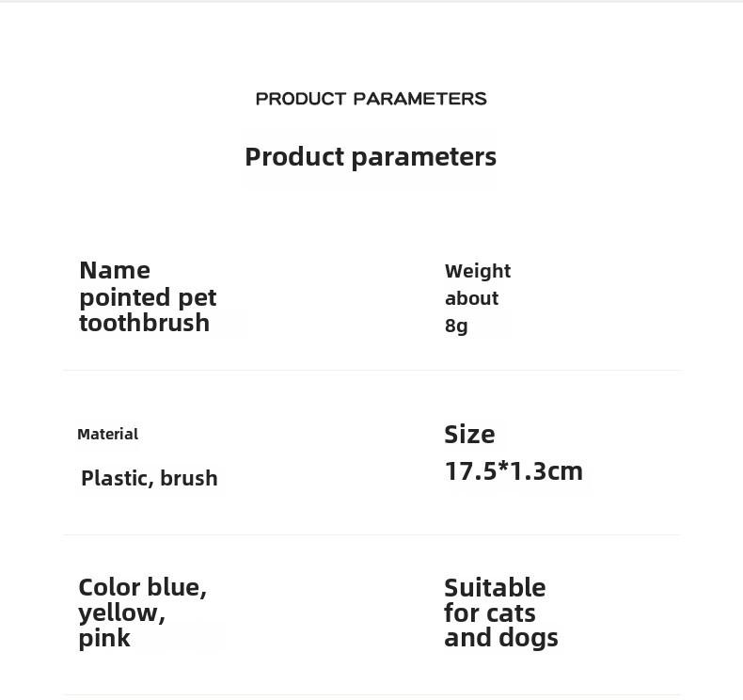The image size is (743, 700).
Task: Click the Color blue, text line
Action: (x=143, y=588)
